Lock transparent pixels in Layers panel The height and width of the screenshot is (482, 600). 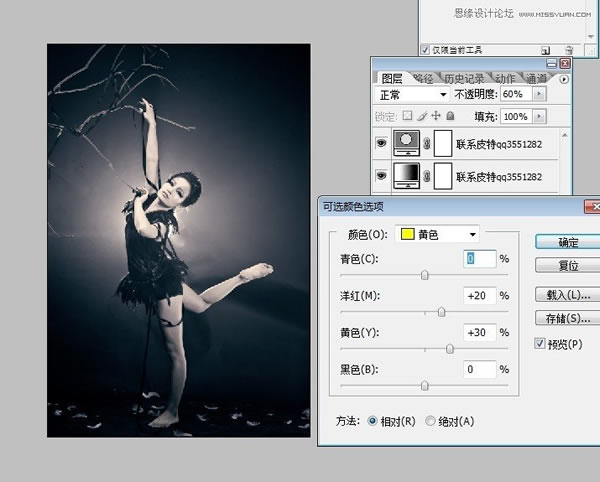point(408,116)
